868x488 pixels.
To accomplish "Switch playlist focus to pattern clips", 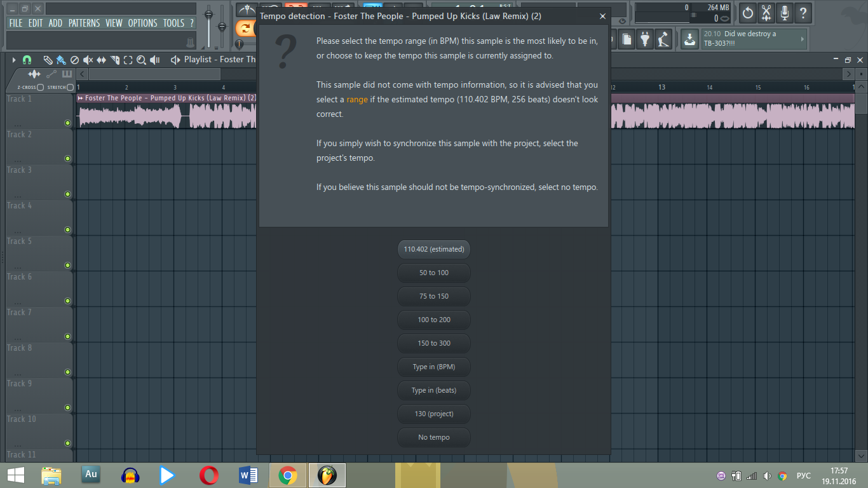I will click(67, 74).
